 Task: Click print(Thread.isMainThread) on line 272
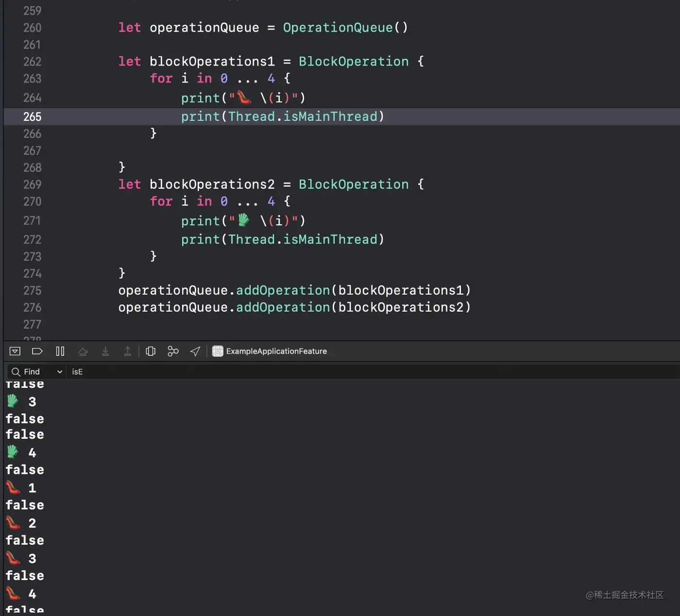point(283,239)
